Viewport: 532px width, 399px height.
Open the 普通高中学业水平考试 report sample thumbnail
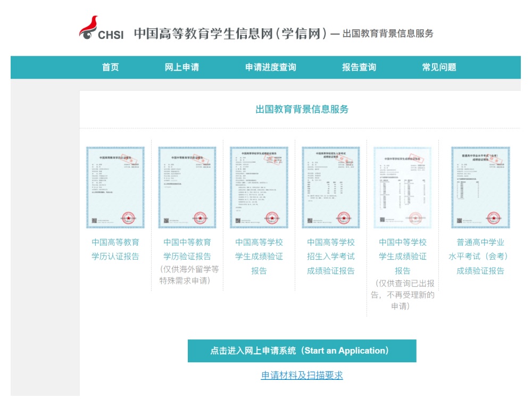pyautogui.click(x=480, y=187)
